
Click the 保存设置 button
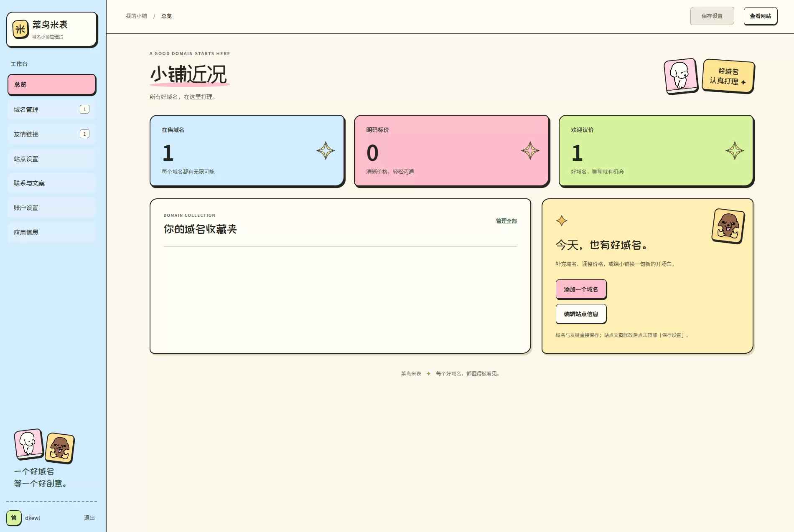click(x=712, y=16)
